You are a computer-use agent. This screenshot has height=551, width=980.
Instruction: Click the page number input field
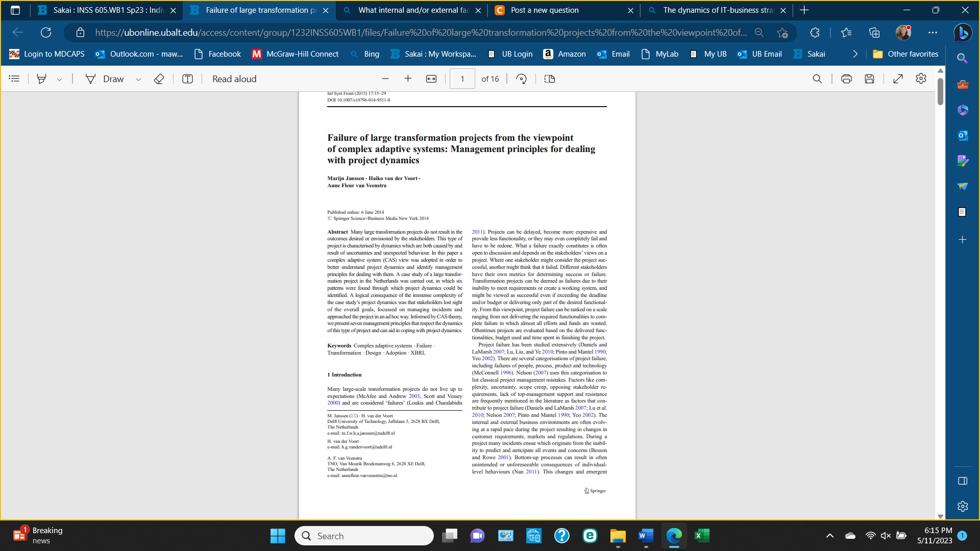462,79
